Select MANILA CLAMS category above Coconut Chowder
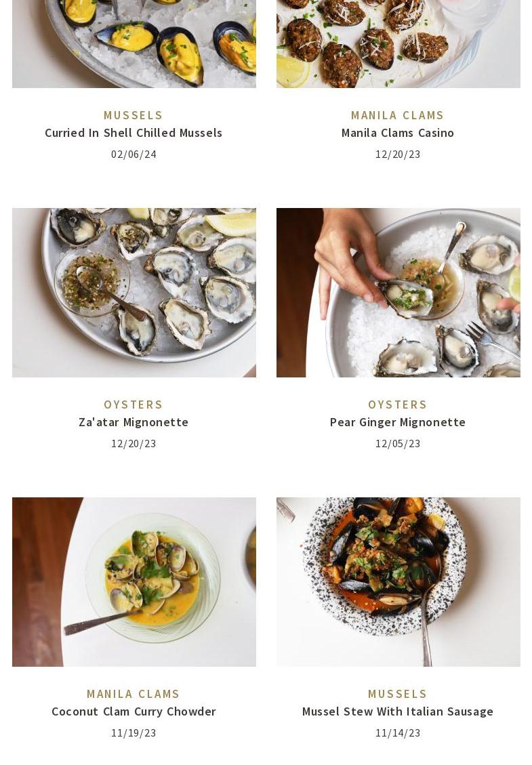The width and height of the screenshot is (532, 765). (x=134, y=694)
